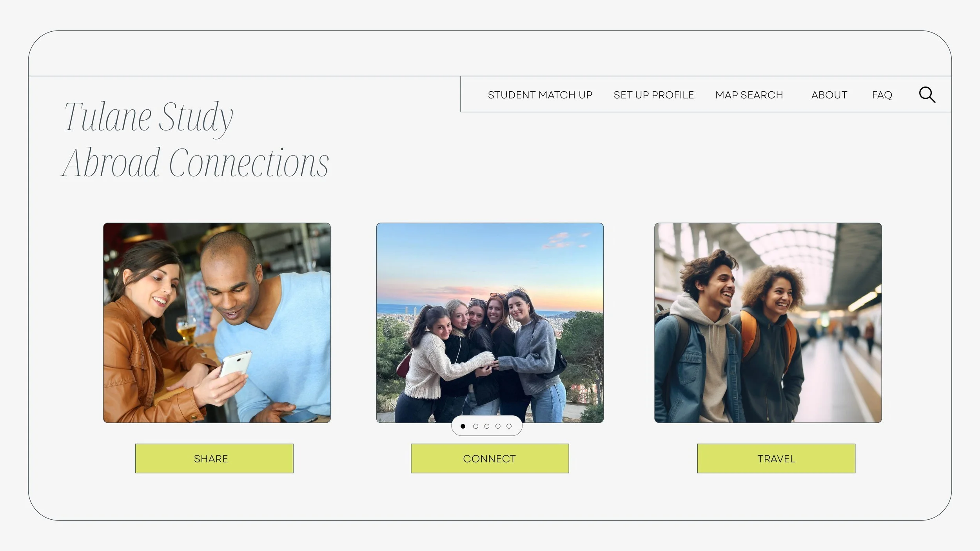Go to Set Up Profile
This screenshot has width=980, height=551.
(x=653, y=95)
